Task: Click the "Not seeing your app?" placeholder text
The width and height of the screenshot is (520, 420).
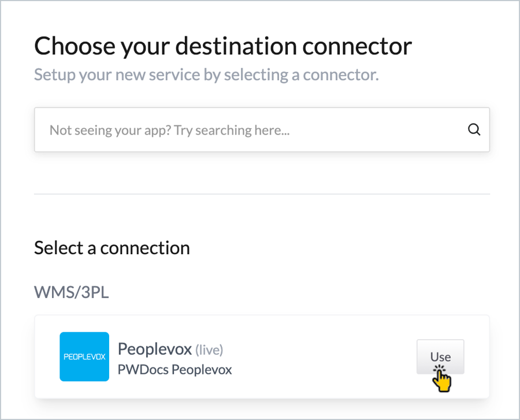Action: 110,130
